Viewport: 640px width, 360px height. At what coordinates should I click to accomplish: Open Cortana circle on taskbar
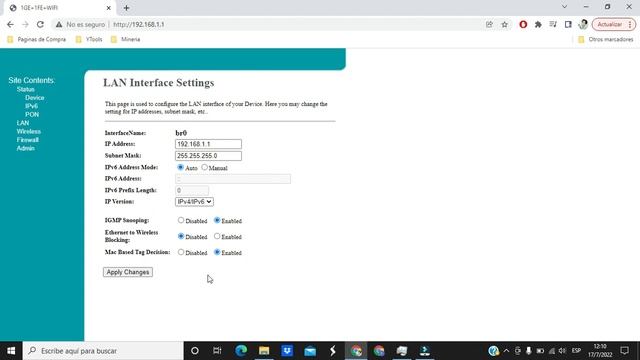point(195,351)
